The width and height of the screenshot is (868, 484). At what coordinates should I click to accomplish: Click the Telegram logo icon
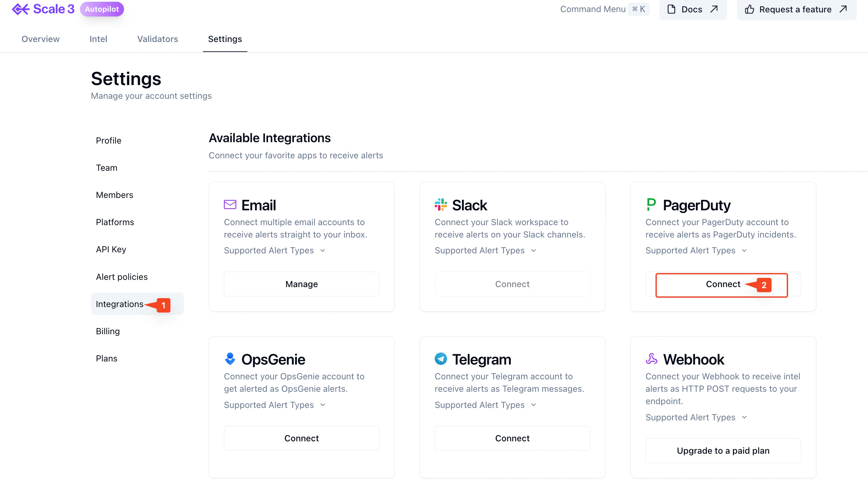(441, 359)
